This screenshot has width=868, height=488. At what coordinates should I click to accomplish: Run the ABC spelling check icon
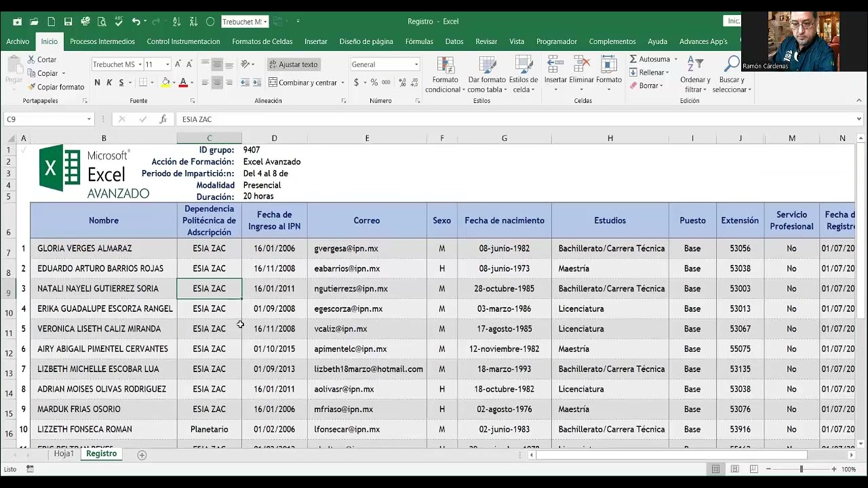tap(119, 22)
